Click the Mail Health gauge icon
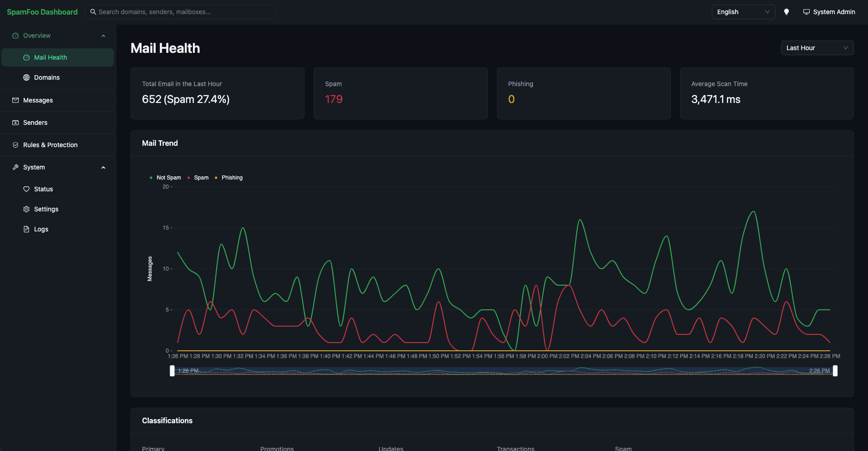This screenshot has height=451, width=868. pos(26,57)
